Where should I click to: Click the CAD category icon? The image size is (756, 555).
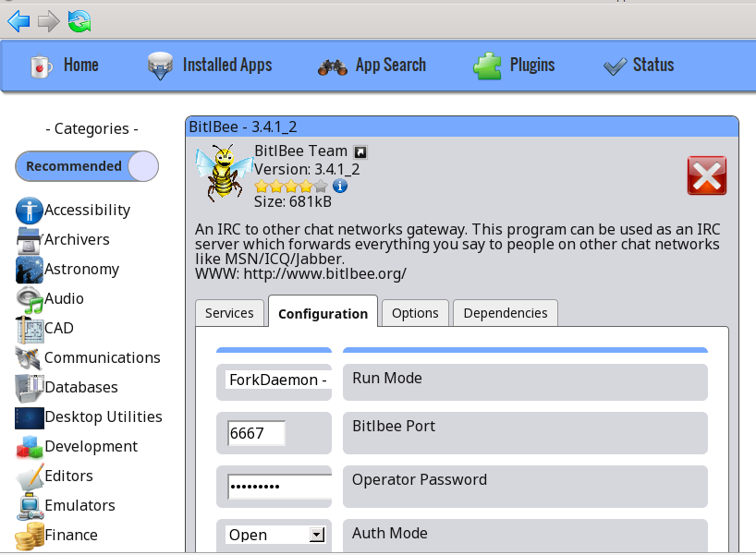(30, 329)
